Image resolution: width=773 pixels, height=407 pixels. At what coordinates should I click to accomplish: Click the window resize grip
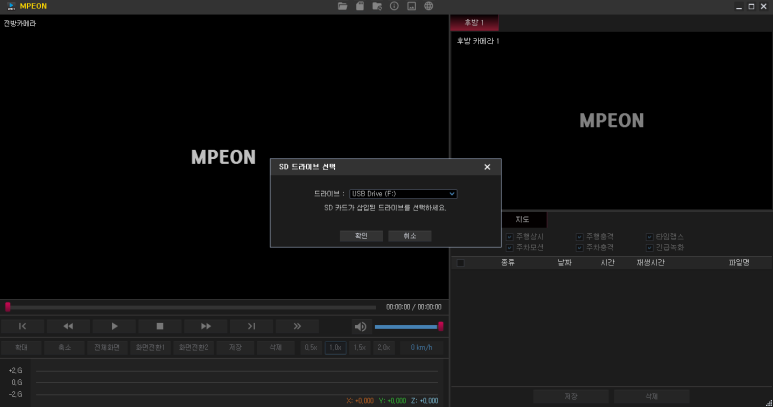coord(769,403)
